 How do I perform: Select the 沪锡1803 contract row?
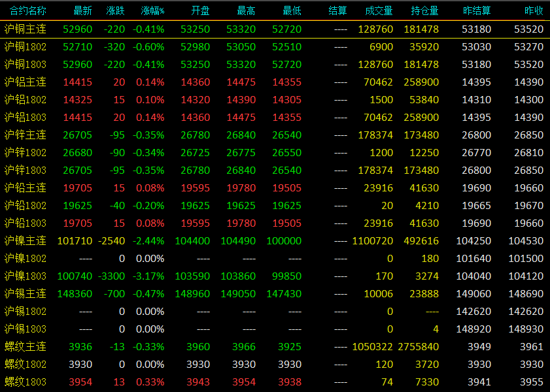(x=275, y=329)
